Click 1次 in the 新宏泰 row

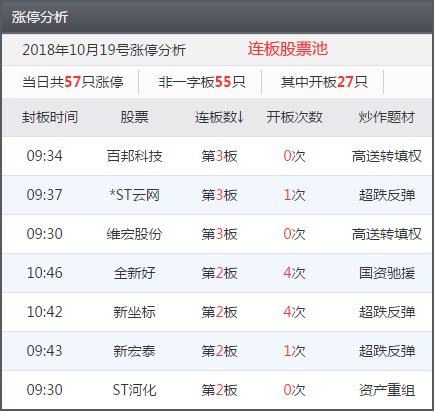[294, 351]
